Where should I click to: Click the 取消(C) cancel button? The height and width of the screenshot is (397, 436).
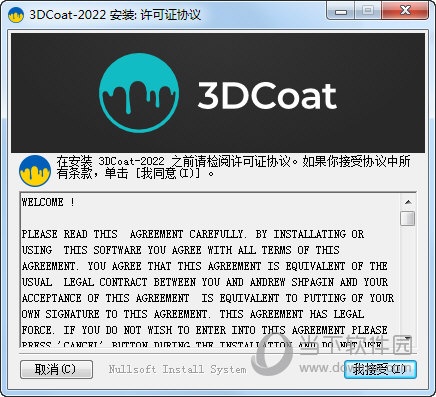click(56, 369)
